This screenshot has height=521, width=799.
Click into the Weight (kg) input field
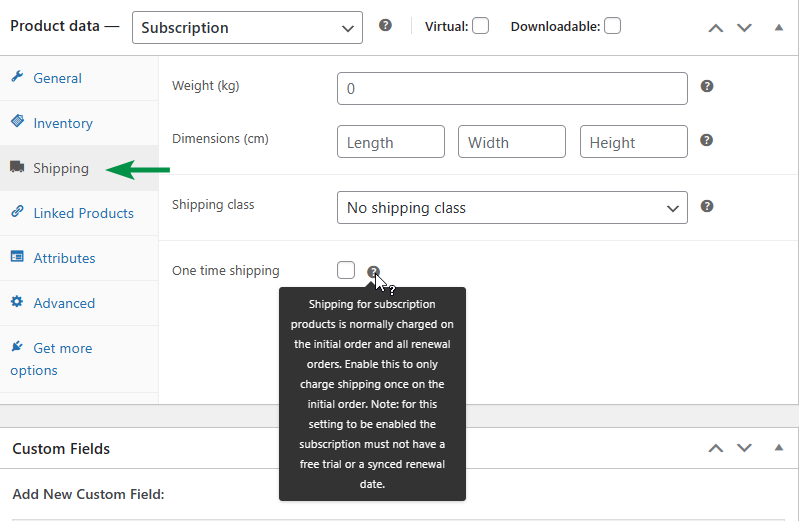(512, 89)
